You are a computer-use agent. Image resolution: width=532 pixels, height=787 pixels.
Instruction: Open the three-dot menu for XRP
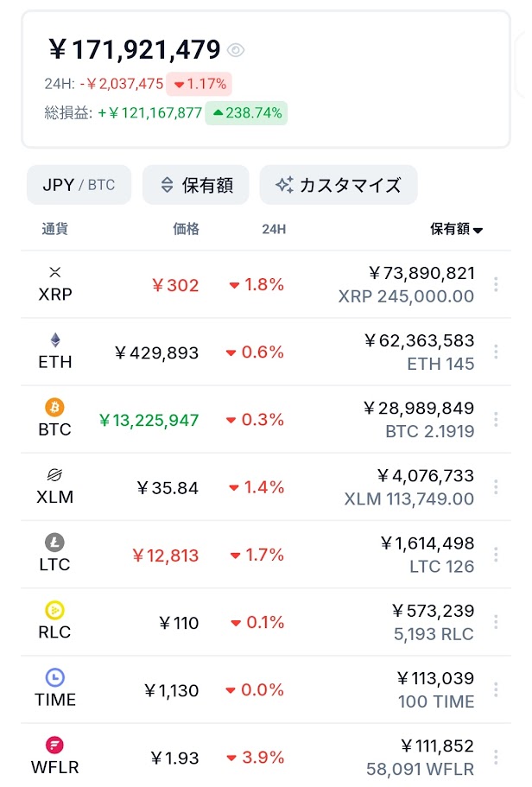496,284
